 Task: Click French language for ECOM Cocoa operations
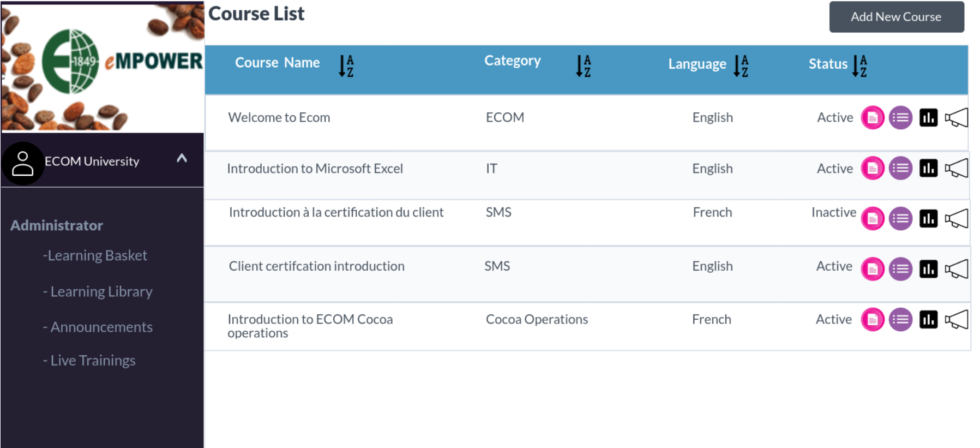(712, 319)
